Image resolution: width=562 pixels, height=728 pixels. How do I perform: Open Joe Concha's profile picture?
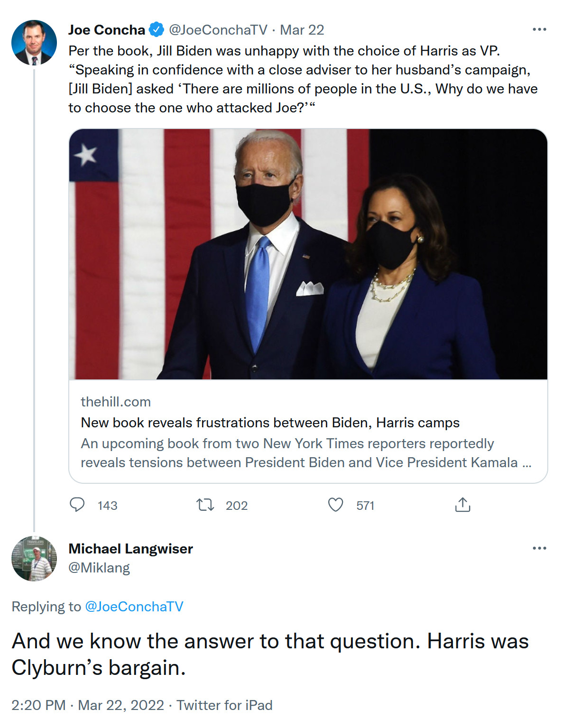(x=34, y=43)
